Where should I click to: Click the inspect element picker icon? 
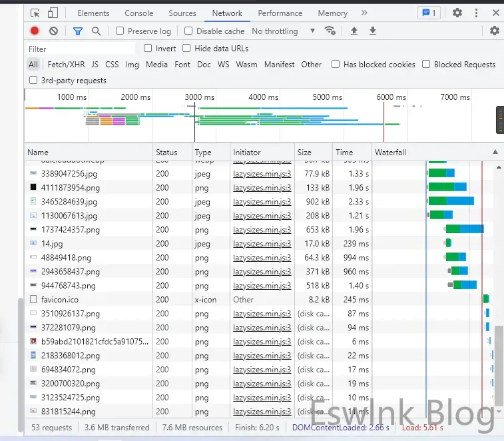pyautogui.click(x=35, y=13)
